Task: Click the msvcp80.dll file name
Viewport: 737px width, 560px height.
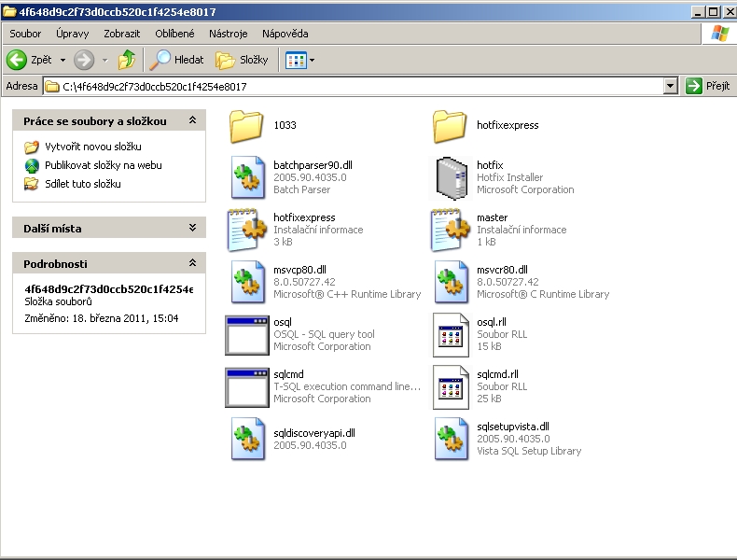Action: click(x=299, y=270)
